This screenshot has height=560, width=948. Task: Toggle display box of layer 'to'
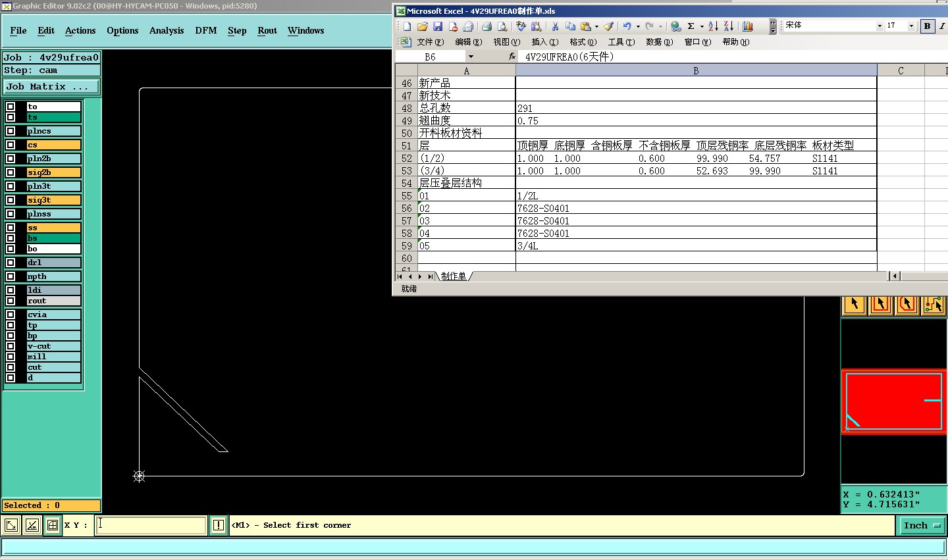click(x=11, y=107)
